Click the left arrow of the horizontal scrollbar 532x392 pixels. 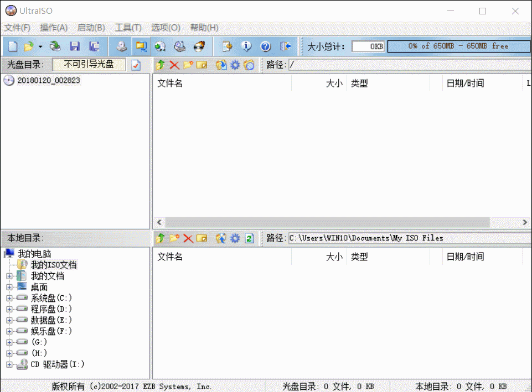(x=159, y=222)
